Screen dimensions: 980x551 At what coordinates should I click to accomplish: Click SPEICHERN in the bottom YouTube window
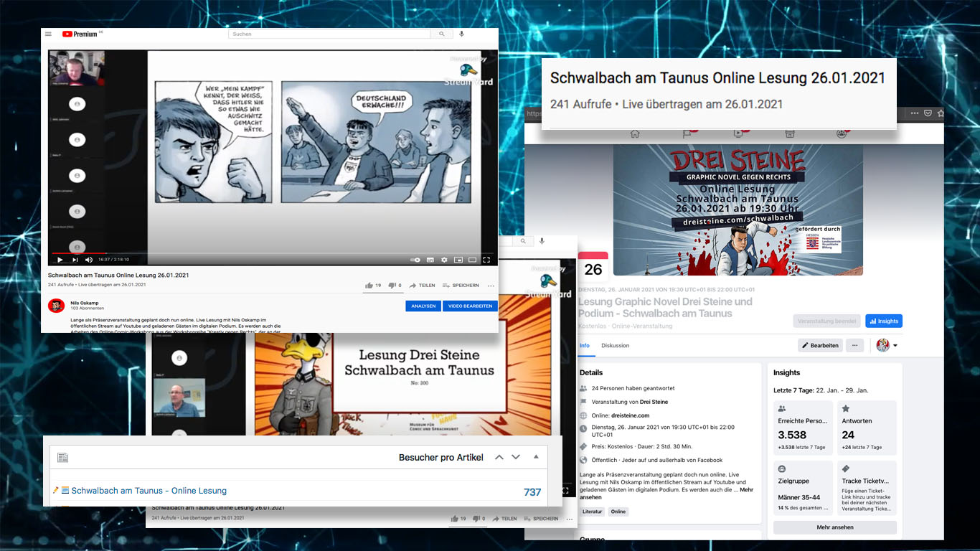tap(541, 519)
